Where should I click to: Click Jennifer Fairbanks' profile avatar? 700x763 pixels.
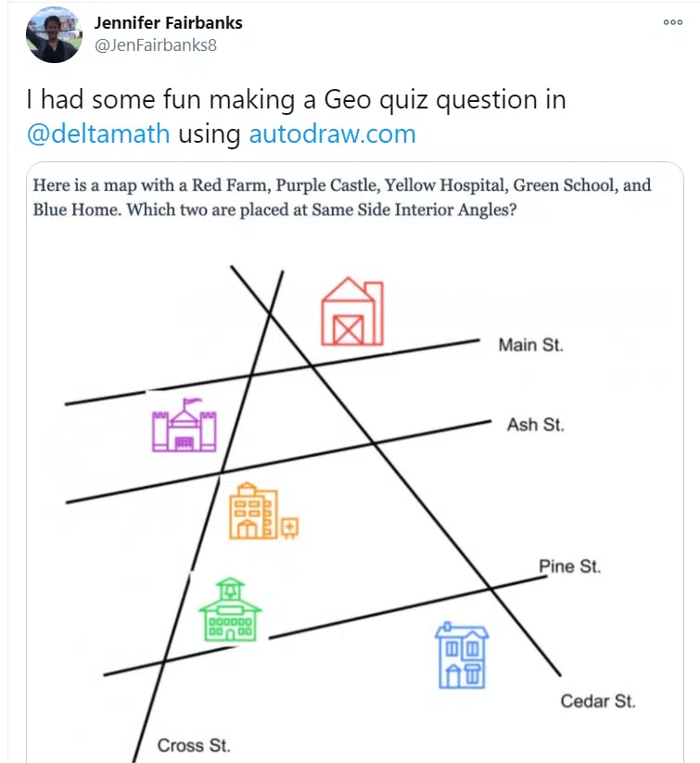[54, 34]
